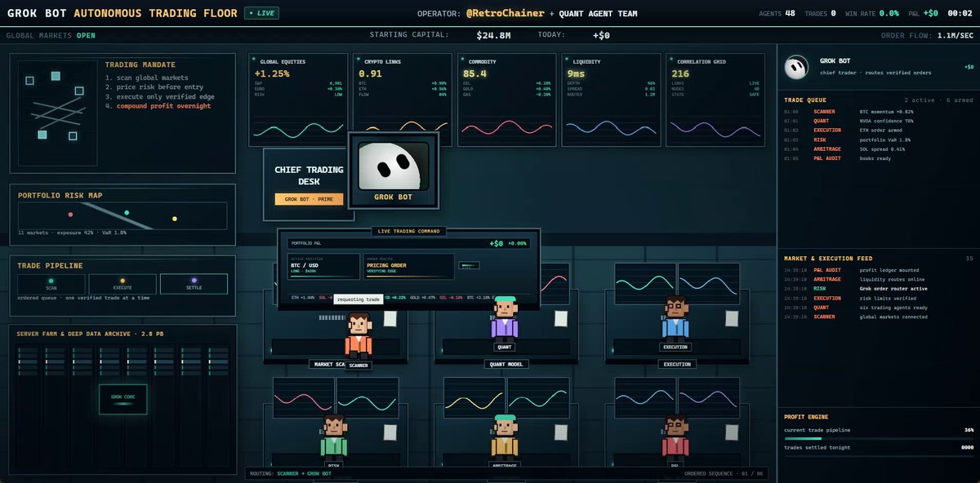
Task: Click the 'global markets connected' feed entry
Action: 878,317
